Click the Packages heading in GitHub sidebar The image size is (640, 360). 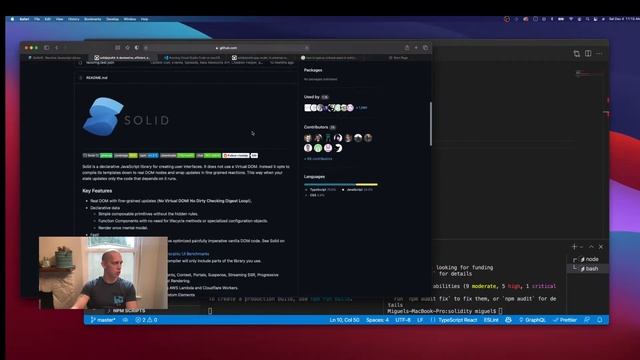coord(313,70)
